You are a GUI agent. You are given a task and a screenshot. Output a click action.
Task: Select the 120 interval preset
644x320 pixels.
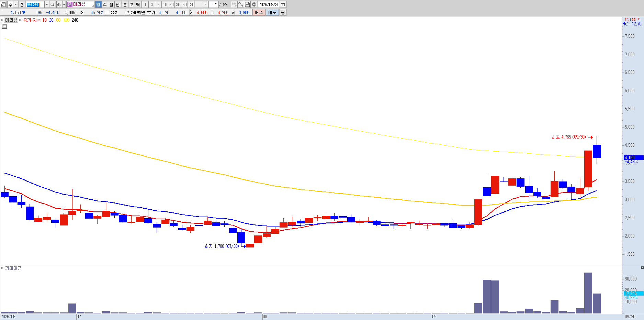[x=191, y=4]
